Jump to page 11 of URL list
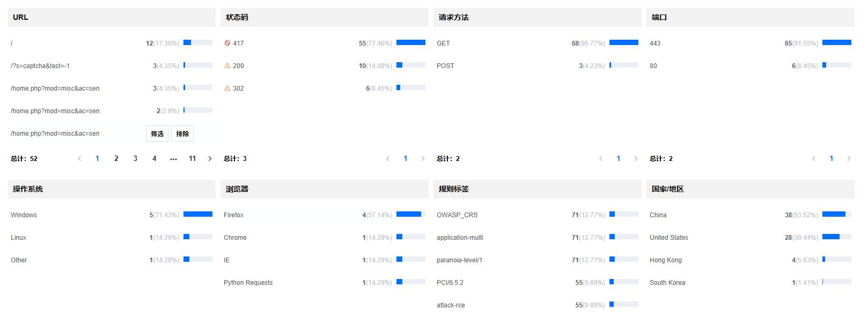The image size is (868, 316). [x=192, y=159]
